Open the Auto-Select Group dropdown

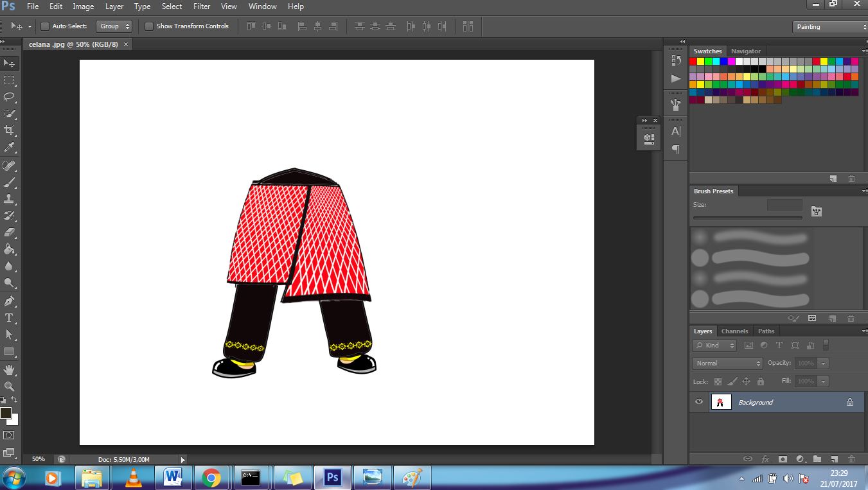point(114,26)
